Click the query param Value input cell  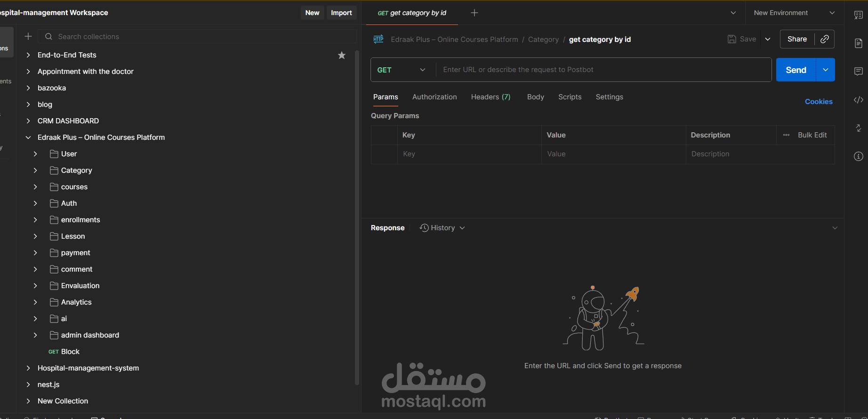tap(613, 154)
